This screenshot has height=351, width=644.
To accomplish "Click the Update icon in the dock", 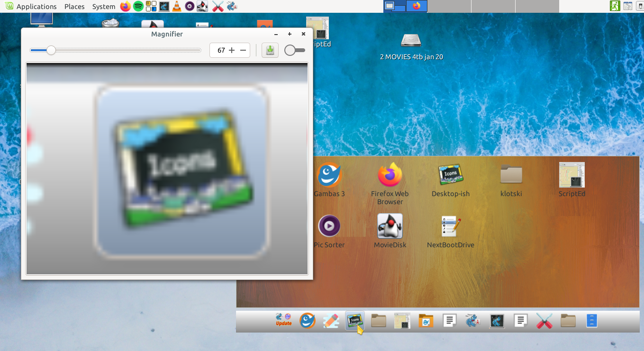I will pyautogui.click(x=284, y=320).
